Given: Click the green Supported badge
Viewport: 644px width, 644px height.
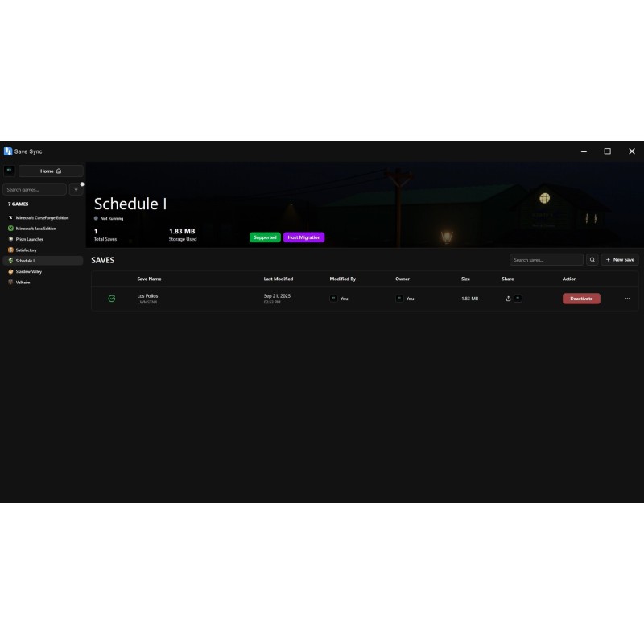Looking at the screenshot, I should click(265, 237).
